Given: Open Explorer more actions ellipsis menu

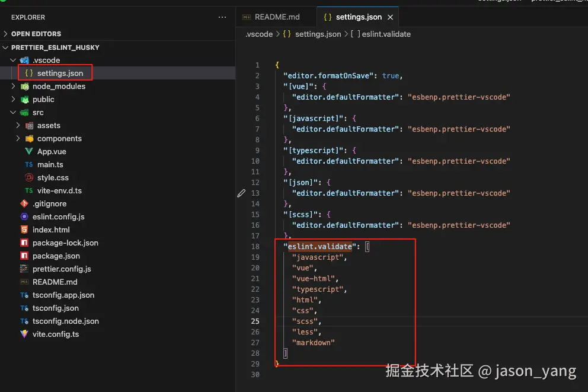Looking at the screenshot, I should [222, 17].
